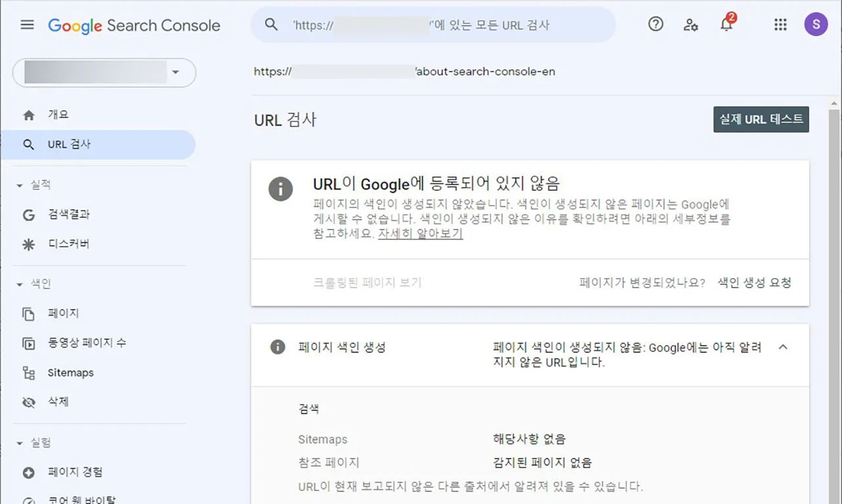Click the page vertical scrollbar
842x504 pixels.
tap(834, 302)
